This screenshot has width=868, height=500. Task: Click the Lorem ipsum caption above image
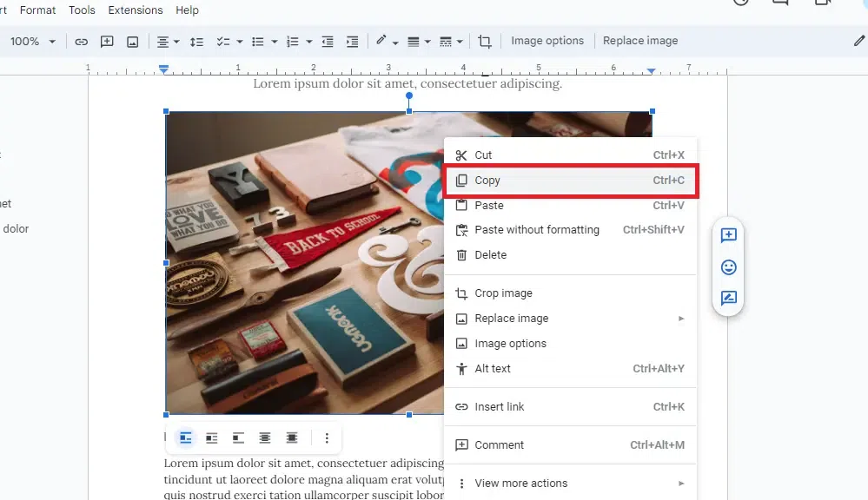pyautogui.click(x=407, y=83)
